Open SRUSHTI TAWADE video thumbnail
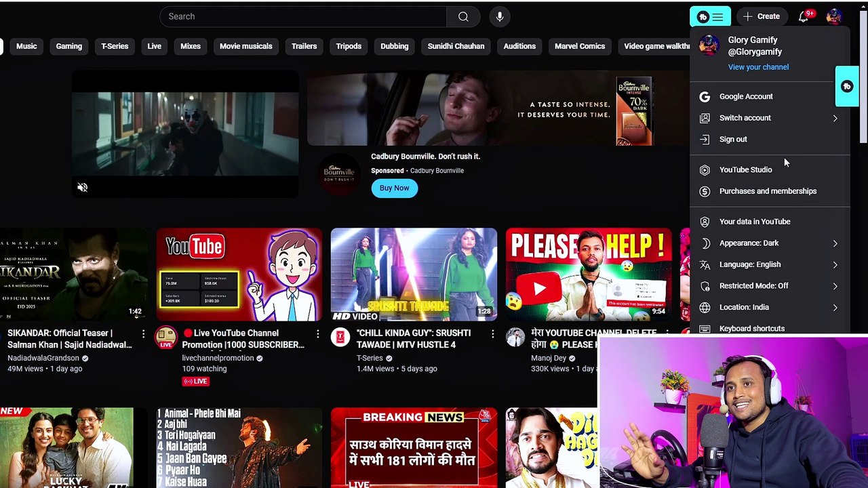This screenshot has height=488, width=868. click(x=414, y=274)
